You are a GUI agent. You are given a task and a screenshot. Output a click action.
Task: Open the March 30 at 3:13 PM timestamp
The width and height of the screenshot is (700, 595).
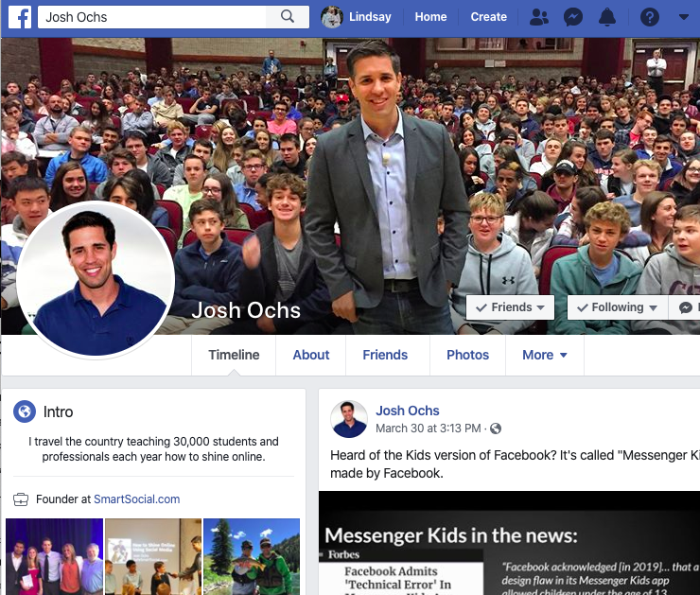428,429
